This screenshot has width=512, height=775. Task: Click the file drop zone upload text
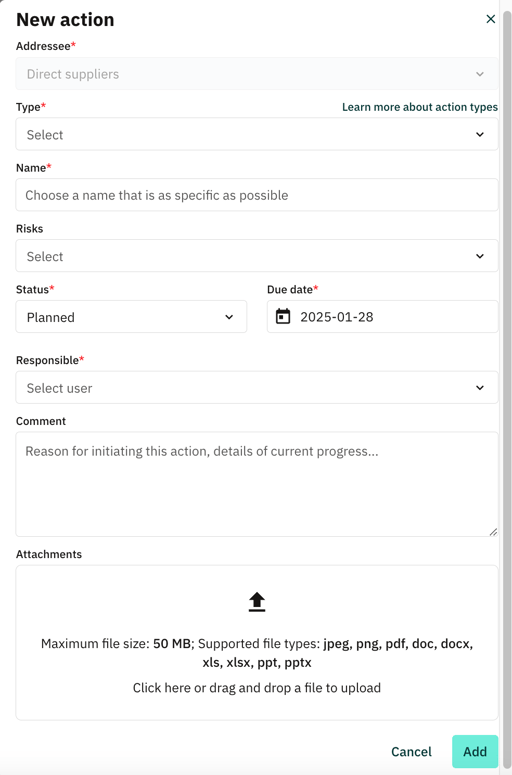click(257, 688)
